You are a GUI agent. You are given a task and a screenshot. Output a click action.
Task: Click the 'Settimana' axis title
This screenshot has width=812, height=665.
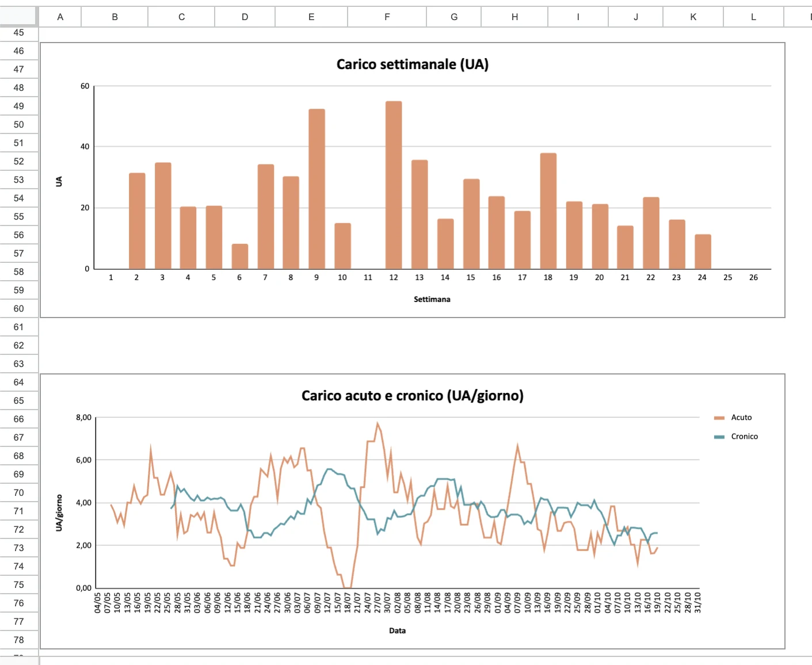pos(432,299)
